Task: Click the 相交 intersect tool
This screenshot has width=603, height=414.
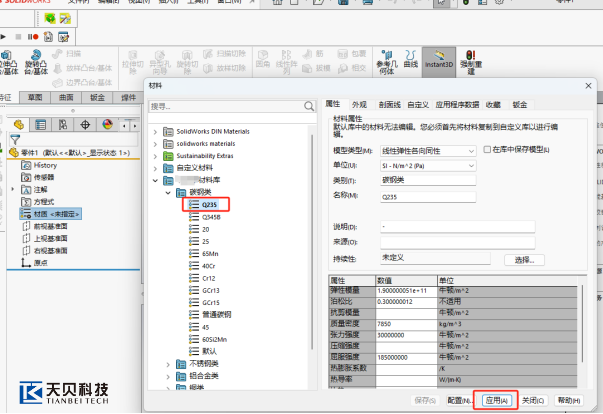Action: [x=351, y=68]
